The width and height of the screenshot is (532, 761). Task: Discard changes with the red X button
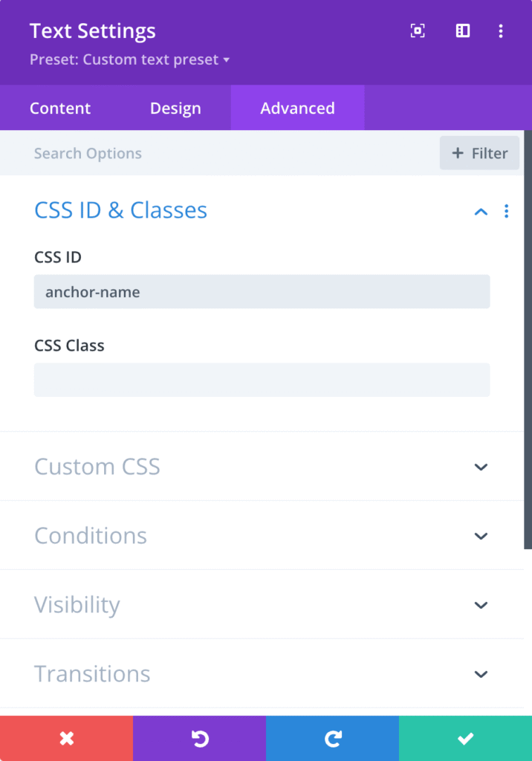click(66, 738)
